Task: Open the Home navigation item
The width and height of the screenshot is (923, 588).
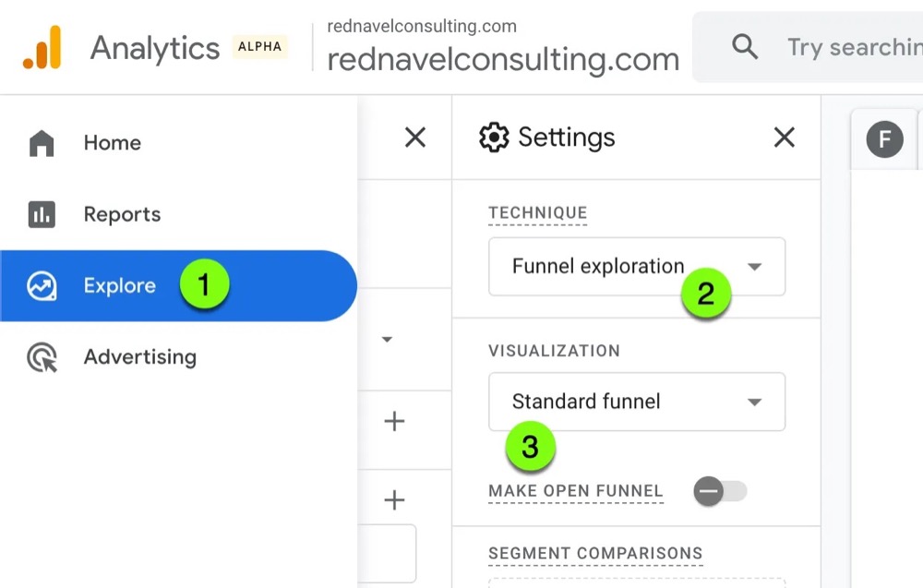Action: 176,143
